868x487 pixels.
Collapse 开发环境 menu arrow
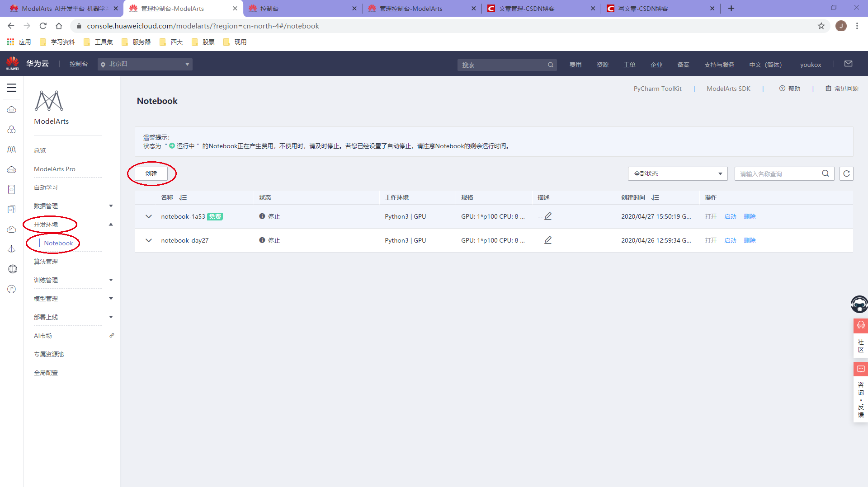pyautogui.click(x=111, y=224)
